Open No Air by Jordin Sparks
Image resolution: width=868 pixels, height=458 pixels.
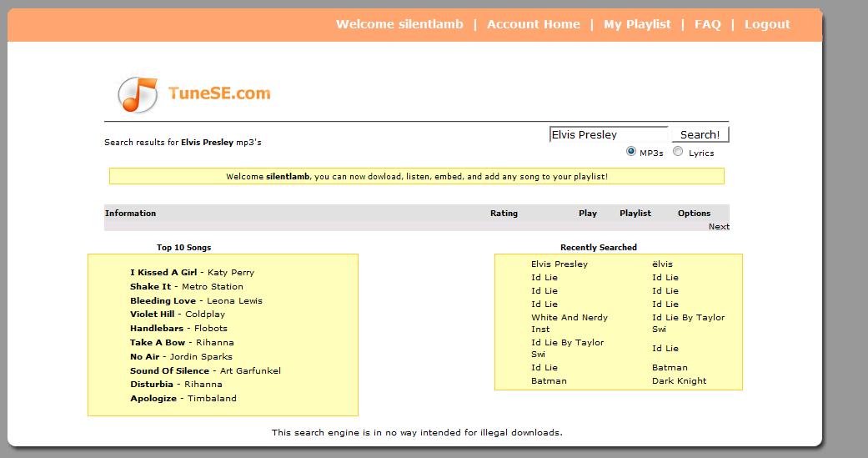click(181, 357)
